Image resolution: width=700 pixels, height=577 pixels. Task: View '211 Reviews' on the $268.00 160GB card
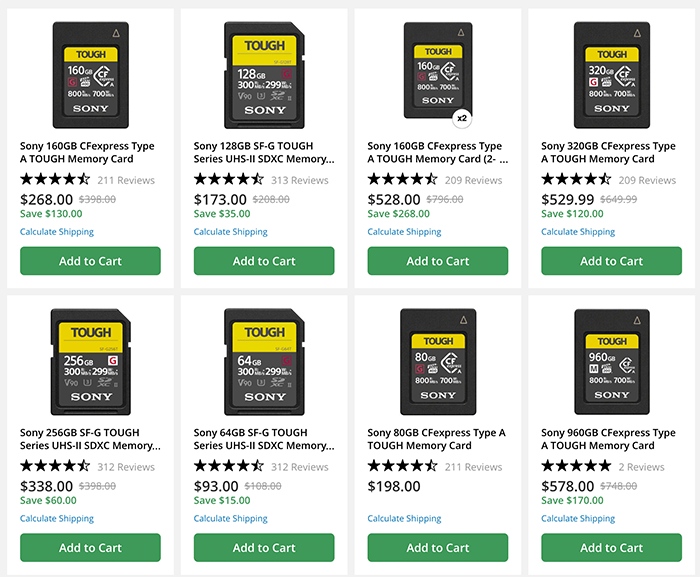click(126, 180)
